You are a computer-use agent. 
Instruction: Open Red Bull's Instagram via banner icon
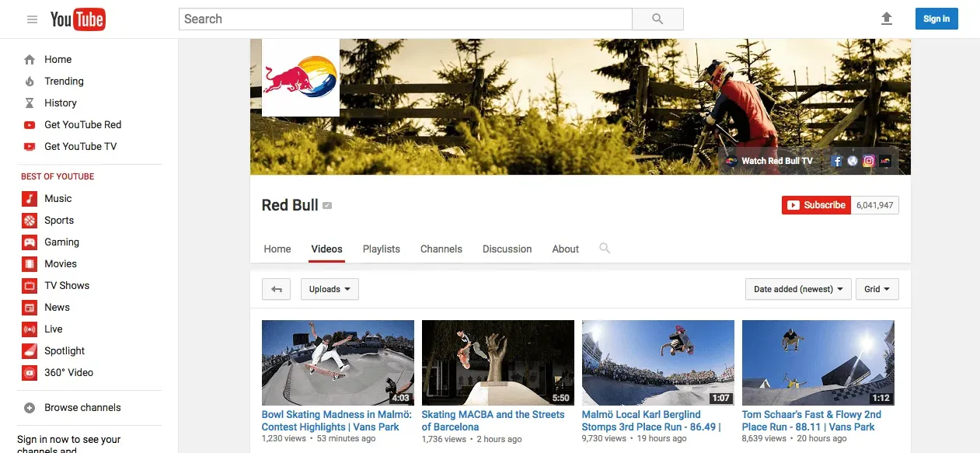point(868,161)
